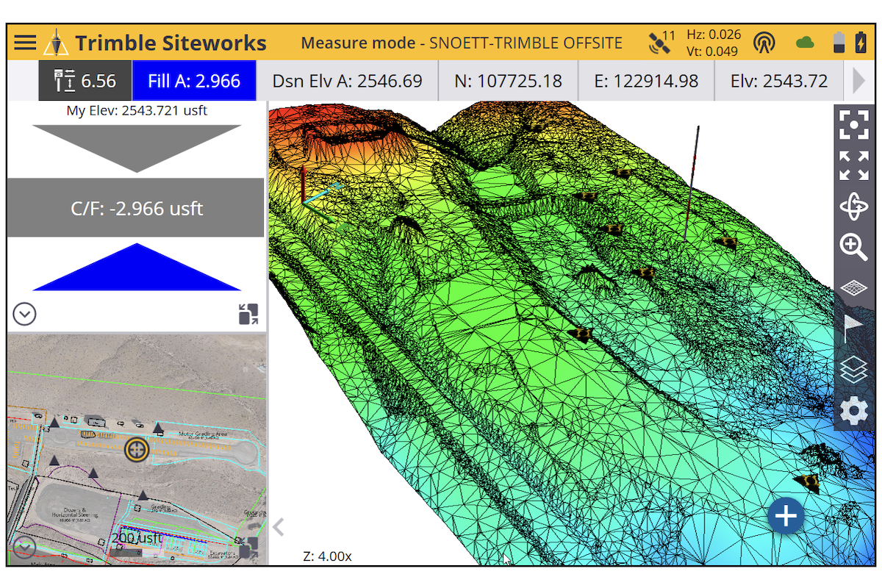Expand the minimap panel chevron
This screenshot has width=882, height=588.
tap(25, 548)
